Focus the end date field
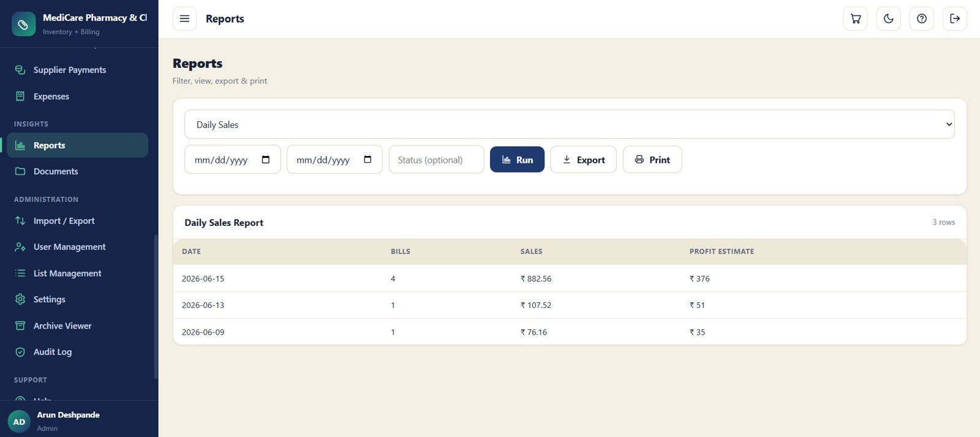Viewport: 980px width, 437px height. click(x=334, y=160)
